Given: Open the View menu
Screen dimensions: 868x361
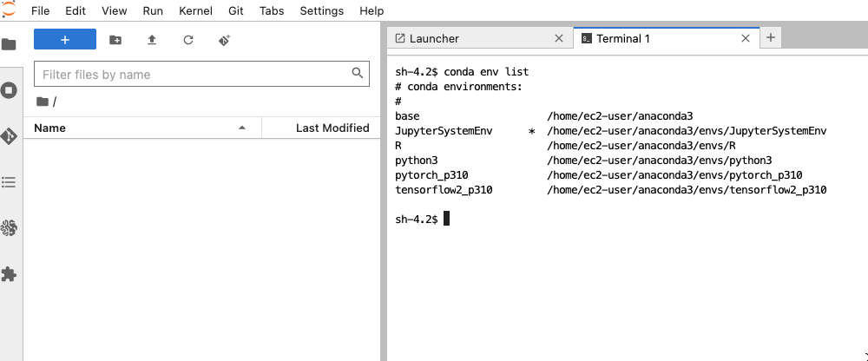Looking at the screenshot, I should [114, 10].
